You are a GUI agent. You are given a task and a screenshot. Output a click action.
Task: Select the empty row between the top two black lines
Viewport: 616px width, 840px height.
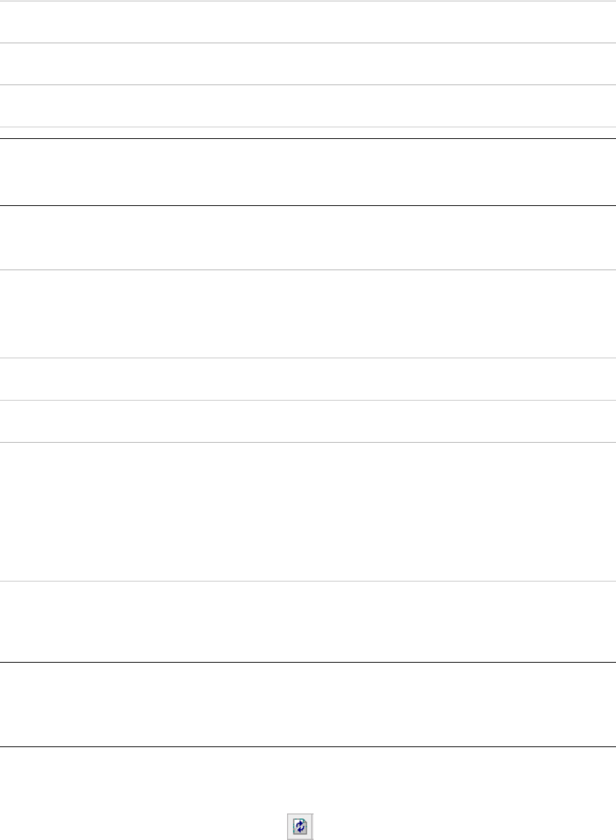tap(307, 172)
